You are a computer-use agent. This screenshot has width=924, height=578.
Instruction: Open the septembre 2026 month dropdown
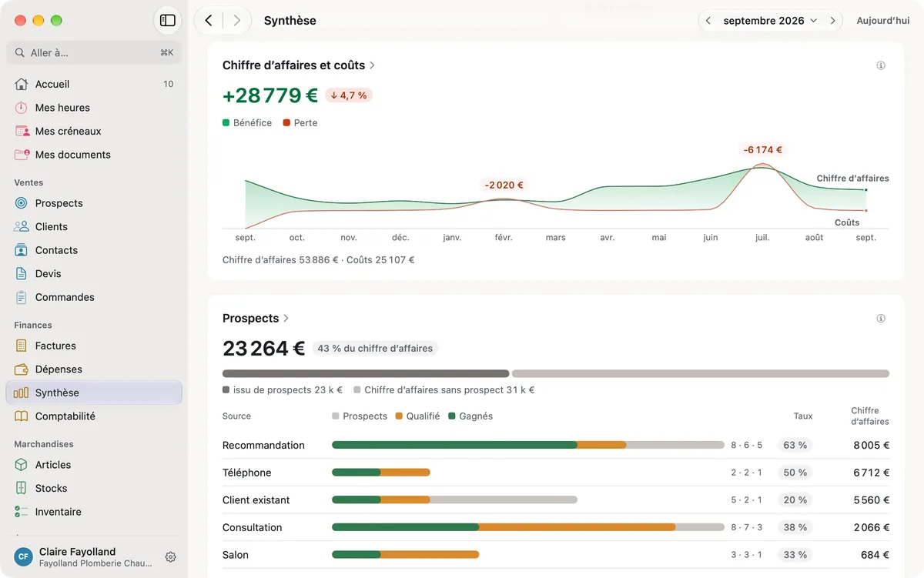[x=770, y=21]
